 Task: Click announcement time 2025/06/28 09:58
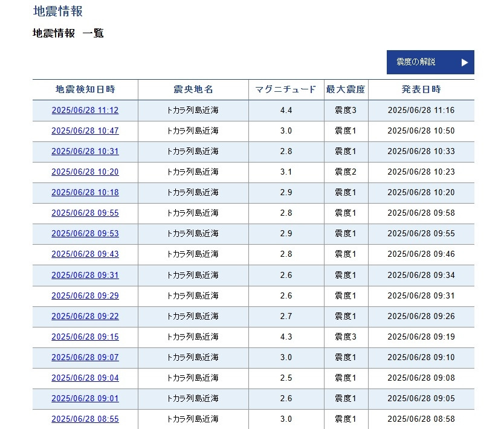421,213
